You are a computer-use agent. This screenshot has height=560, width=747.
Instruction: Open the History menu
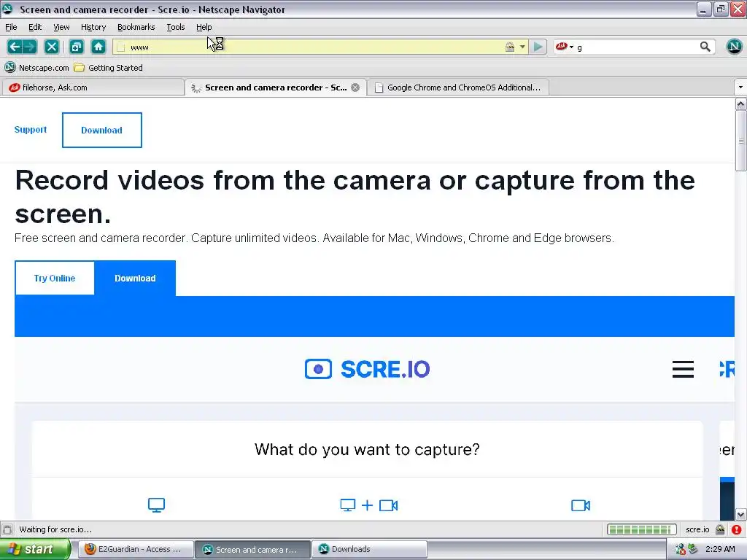[x=93, y=27]
